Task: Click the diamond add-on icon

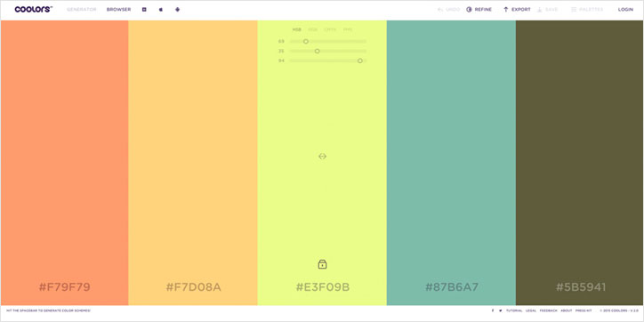Action: (177, 10)
